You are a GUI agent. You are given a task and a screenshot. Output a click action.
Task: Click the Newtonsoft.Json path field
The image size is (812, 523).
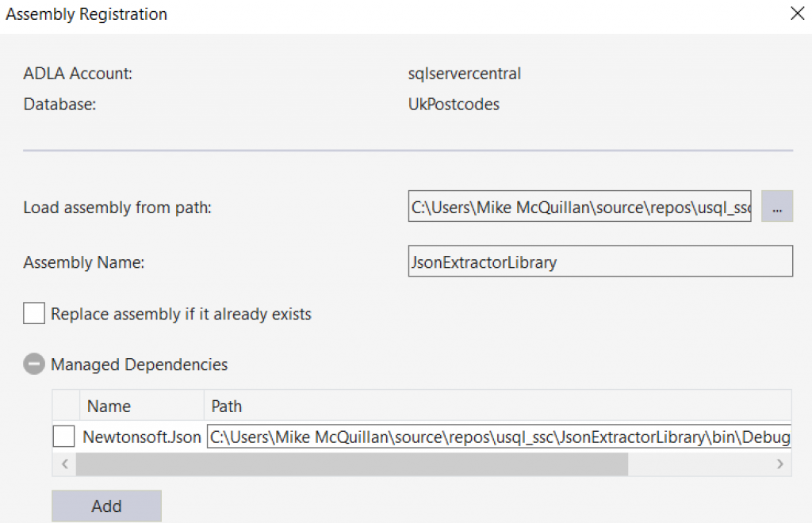499,437
